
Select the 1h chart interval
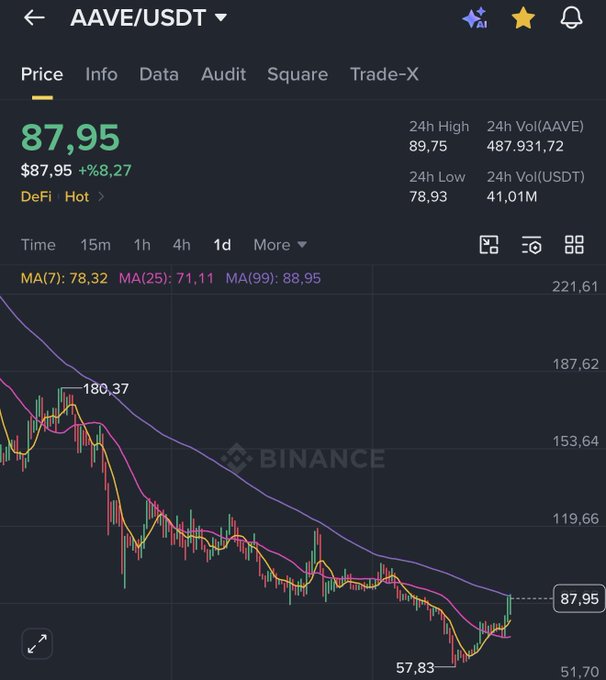pyautogui.click(x=142, y=245)
